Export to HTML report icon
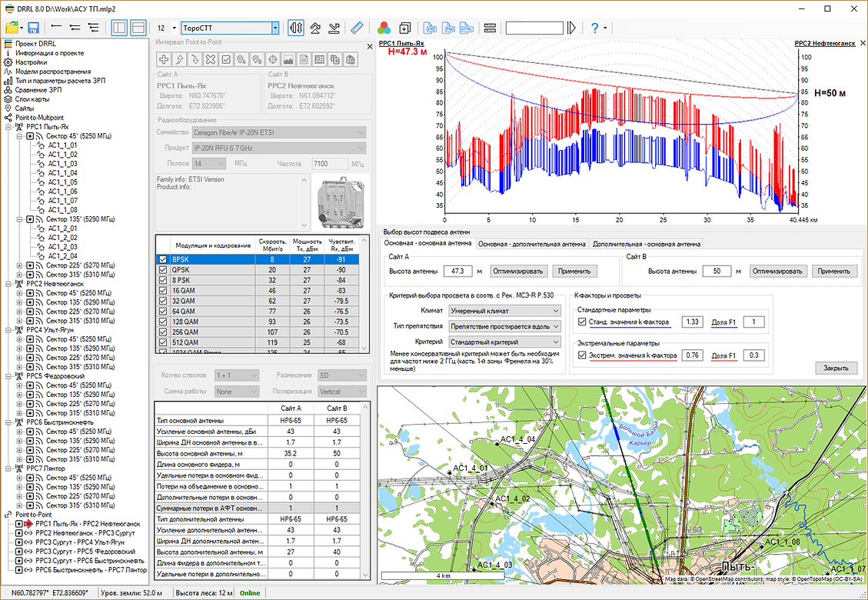The image size is (868, 600). coord(467,28)
